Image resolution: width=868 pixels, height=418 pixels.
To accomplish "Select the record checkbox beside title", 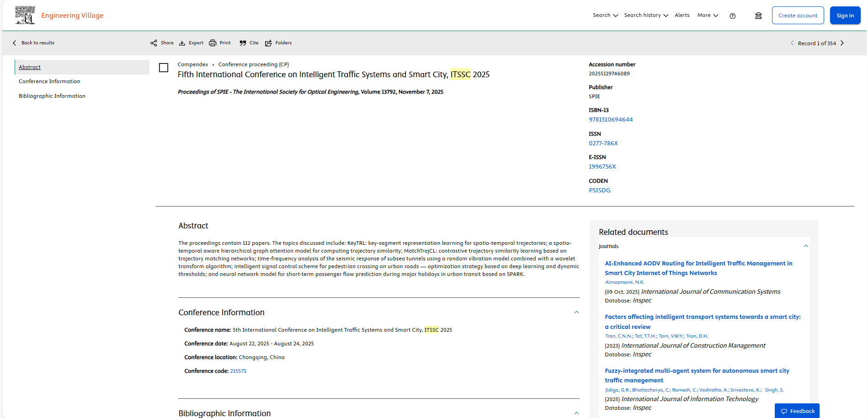I will point(164,68).
